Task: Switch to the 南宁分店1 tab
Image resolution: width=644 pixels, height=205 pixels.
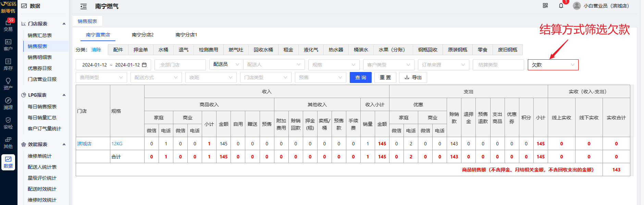Action: pos(186,35)
